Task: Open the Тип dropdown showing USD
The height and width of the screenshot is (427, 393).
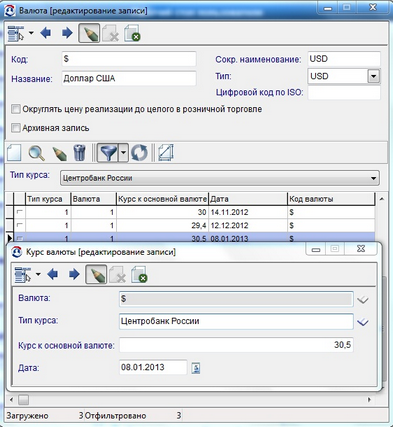Action: (373, 76)
